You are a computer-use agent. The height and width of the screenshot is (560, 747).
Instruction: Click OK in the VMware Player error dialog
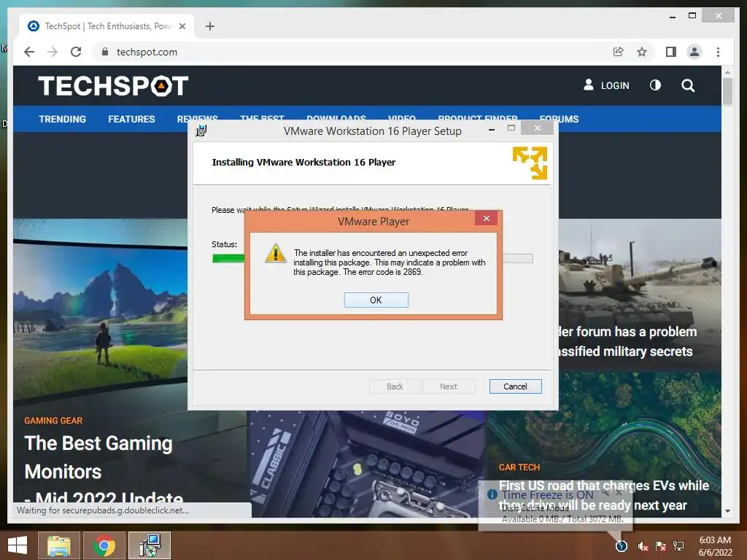tap(376, 300)
